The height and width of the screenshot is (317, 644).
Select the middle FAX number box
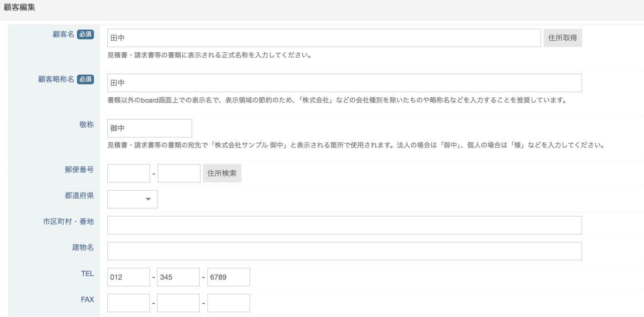178,303
